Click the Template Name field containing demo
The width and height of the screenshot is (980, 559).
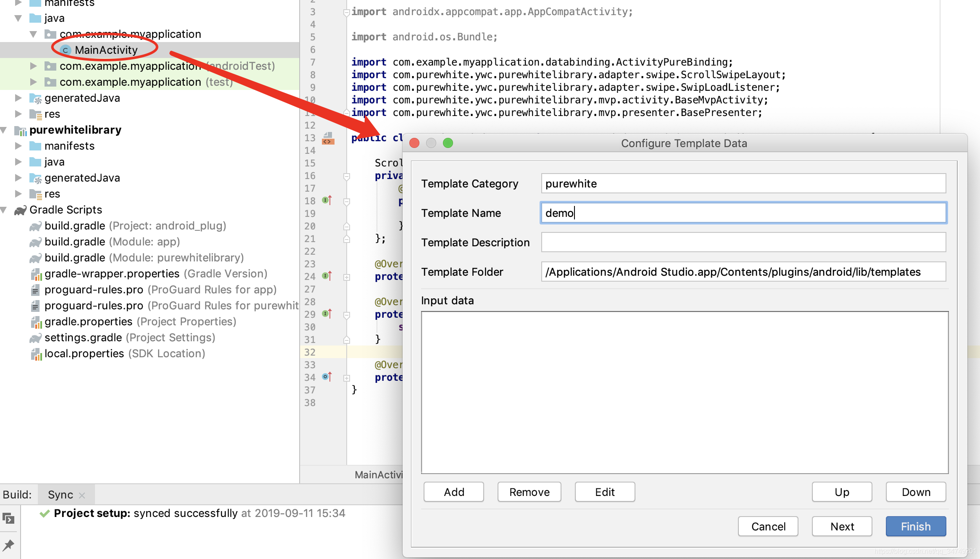coord(743,213)
